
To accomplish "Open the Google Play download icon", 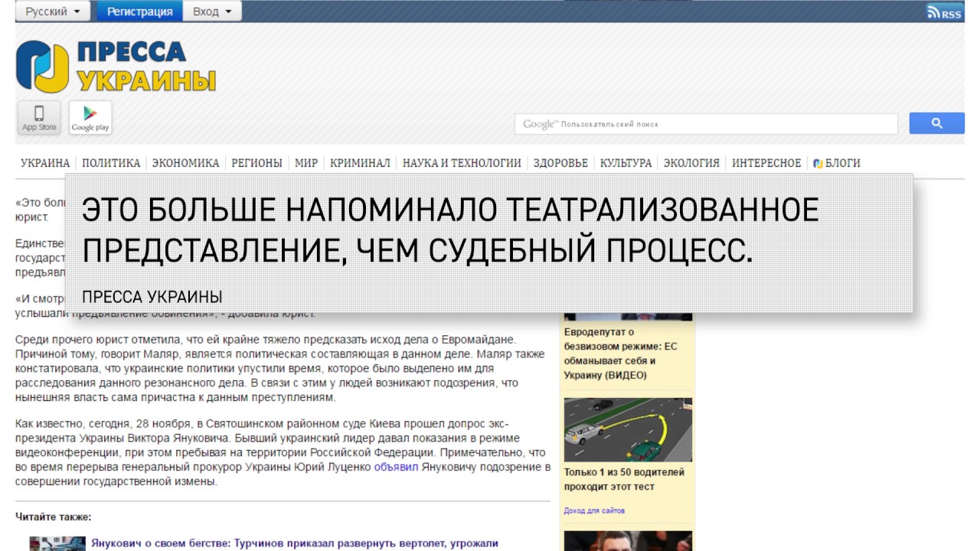I will [x=90, y=118].
